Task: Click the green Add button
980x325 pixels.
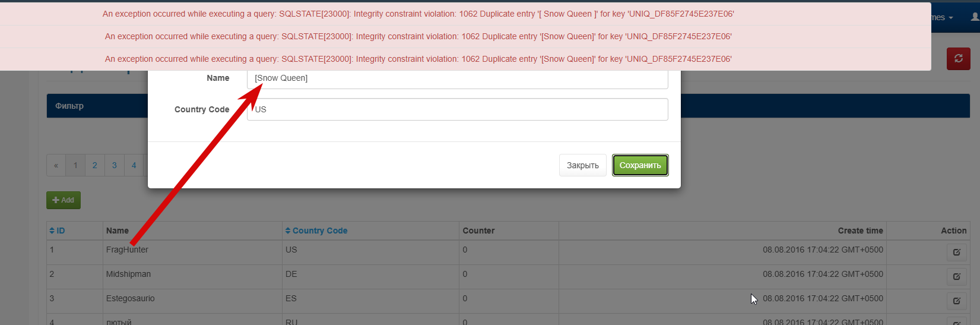Action: pos(64,200)
